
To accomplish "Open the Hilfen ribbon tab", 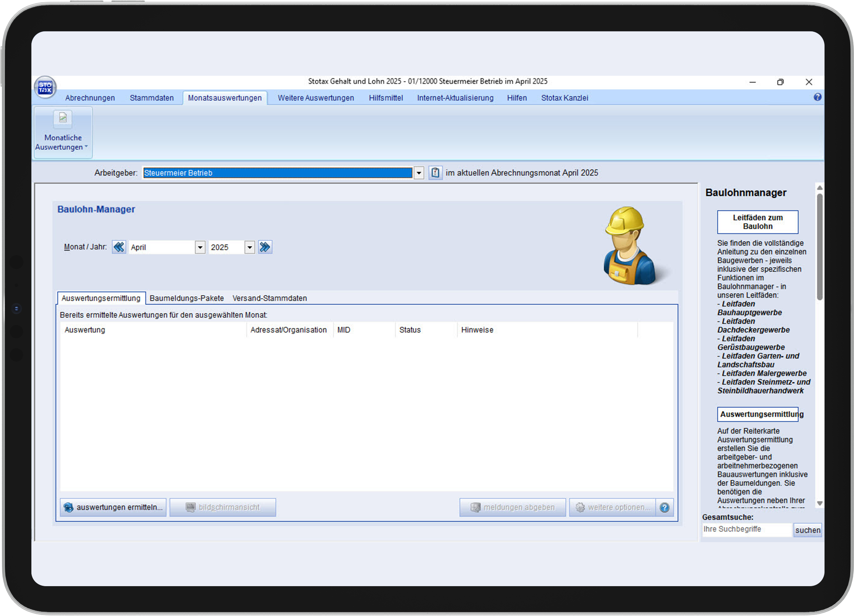I will point(517,98).
